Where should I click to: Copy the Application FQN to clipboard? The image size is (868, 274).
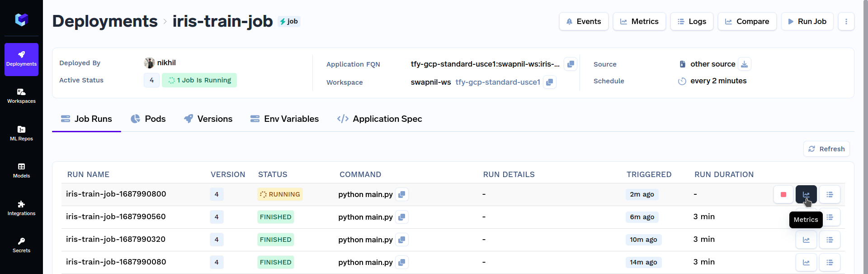[571, 64]
